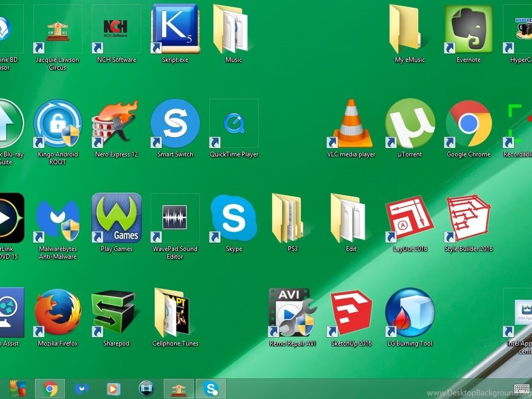Switch to the Jacquie Lawson Circus taskbar window
The height and width of the screenshot is (399, 532).
[x=179, y=389]
